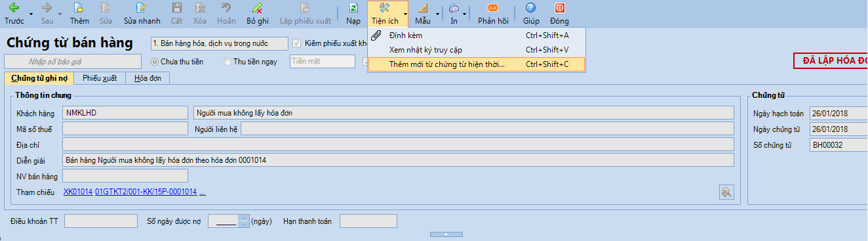Open reference link 01GTKT2/001-KK/15P-0001014

coord(146,192)
